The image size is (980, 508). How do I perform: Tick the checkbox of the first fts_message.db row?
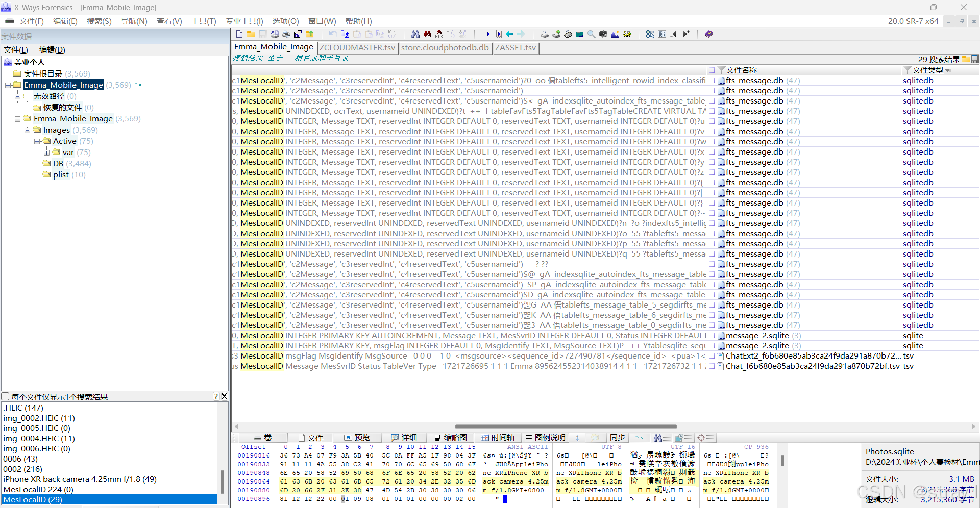pos(712,81)
